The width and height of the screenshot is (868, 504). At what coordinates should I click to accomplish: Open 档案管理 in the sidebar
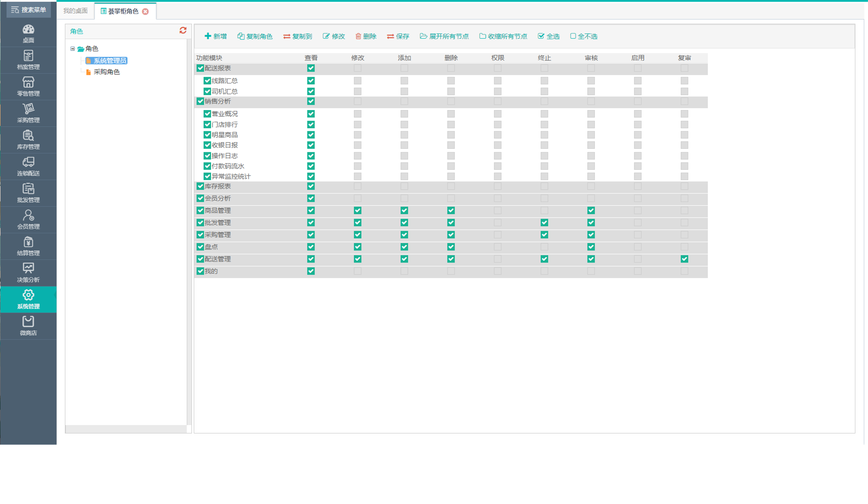(28, 60)
